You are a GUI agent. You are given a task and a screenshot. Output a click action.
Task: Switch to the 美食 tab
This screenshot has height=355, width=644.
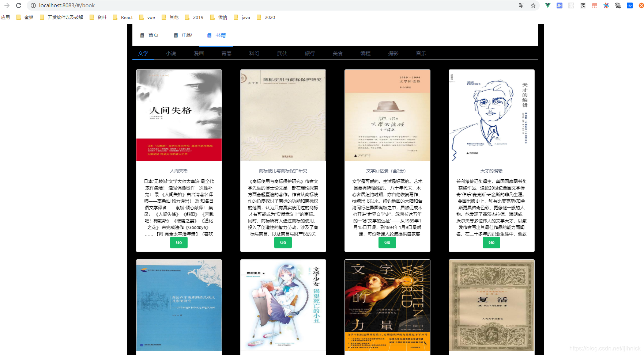pyautogui.click(x=338, y=53)
